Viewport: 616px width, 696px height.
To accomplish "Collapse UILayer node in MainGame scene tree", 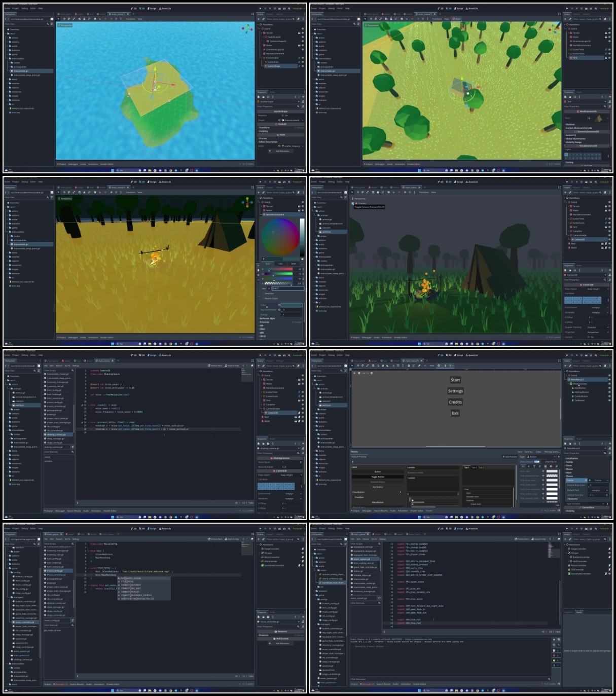I will 566,553.
